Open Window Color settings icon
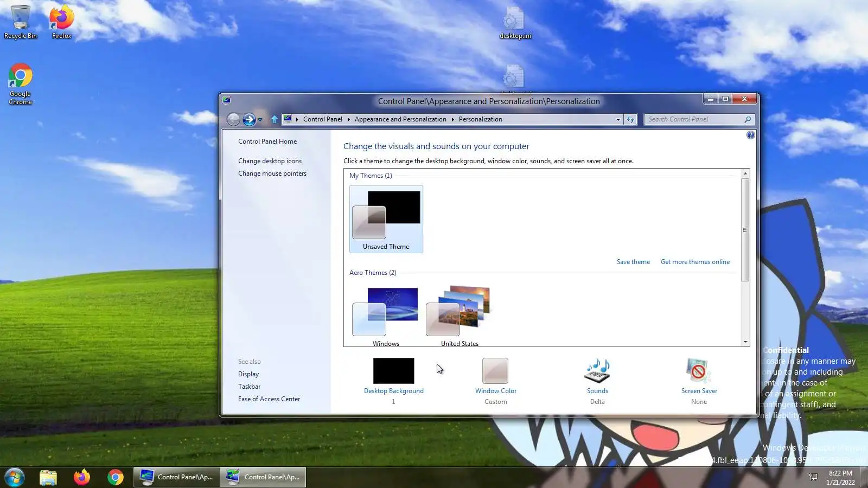Viewport: 868px width, 488px height. click(x=495, y=371)
